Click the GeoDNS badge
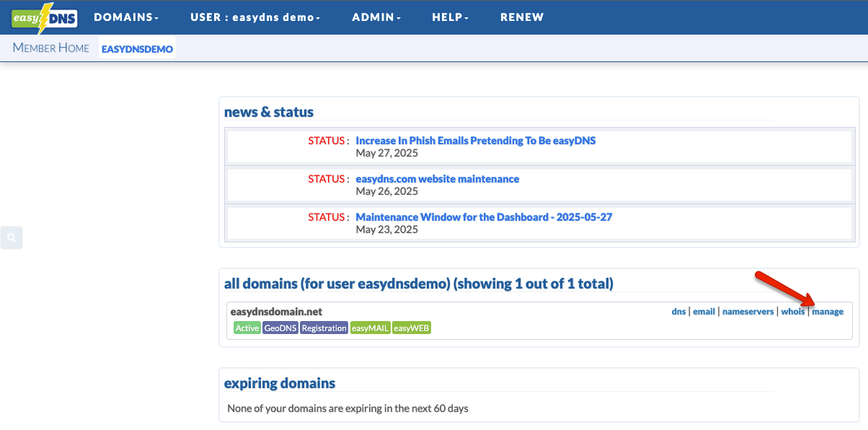The image size is (868, 430). [280, 328]
